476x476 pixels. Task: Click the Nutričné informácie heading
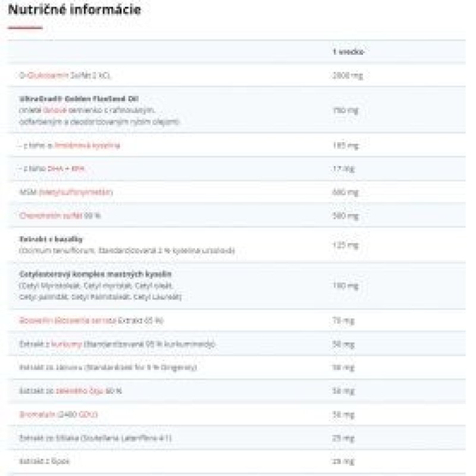tap(74, 10)
